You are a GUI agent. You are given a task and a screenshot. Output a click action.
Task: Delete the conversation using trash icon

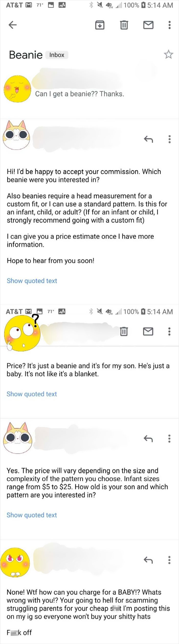(x=124, y=25)
